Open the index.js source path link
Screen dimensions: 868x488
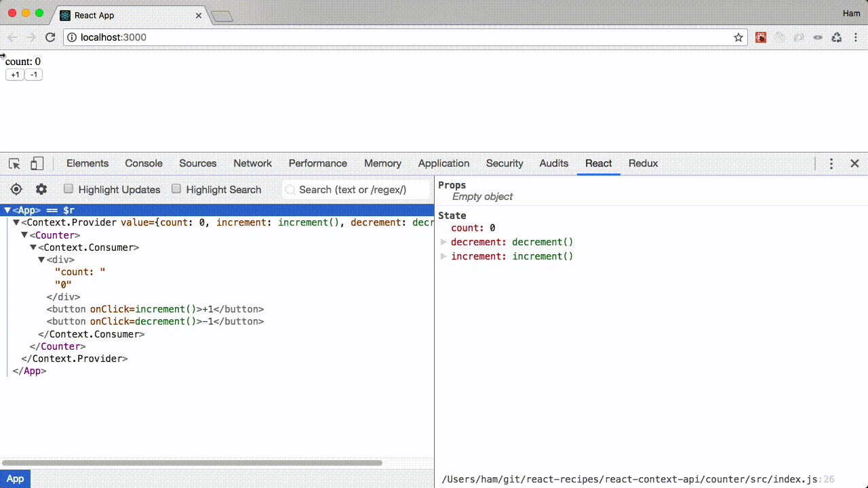coord(638,479)
